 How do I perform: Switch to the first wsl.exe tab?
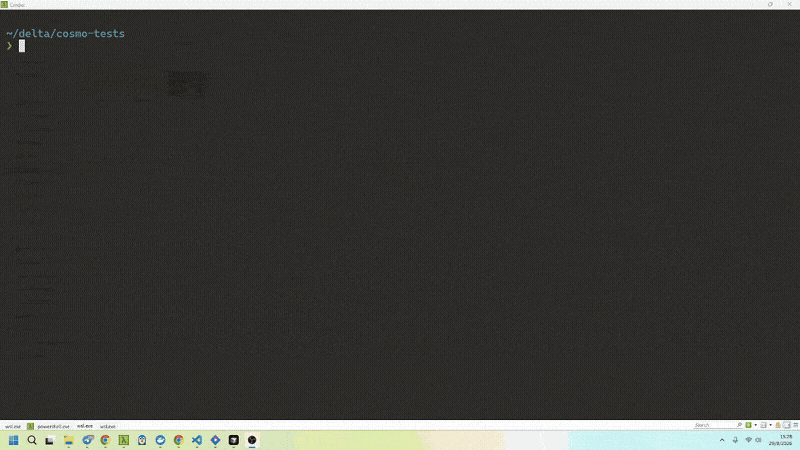pyautogui.click(x=13, y=426)
